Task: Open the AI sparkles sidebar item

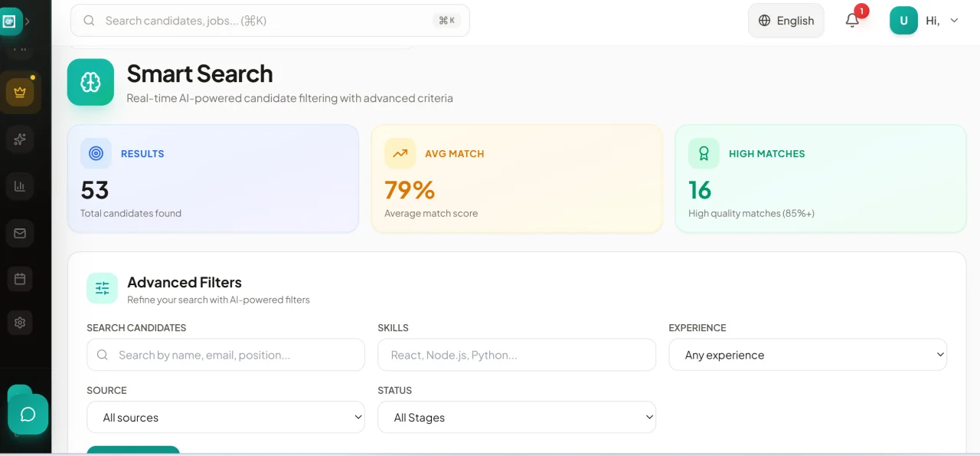Action: coord(20,139)
